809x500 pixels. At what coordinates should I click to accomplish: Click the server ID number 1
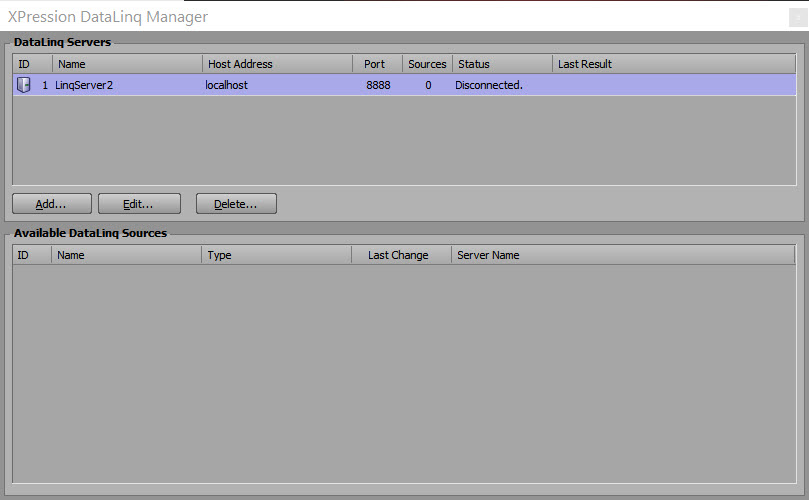click(45, 85)
